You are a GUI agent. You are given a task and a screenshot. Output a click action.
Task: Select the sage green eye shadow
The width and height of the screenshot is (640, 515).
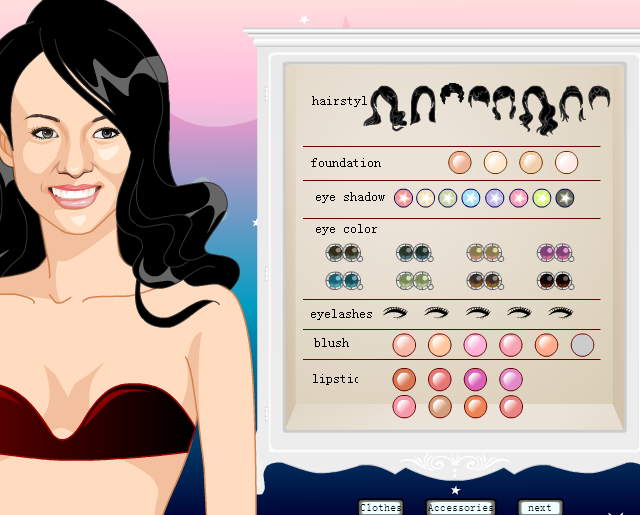tap(447, 198)
